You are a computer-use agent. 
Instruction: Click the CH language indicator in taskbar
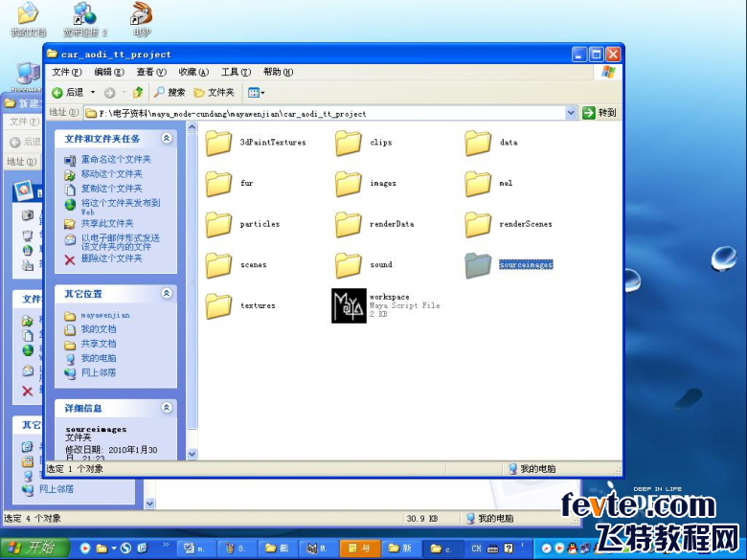[476, 549]
